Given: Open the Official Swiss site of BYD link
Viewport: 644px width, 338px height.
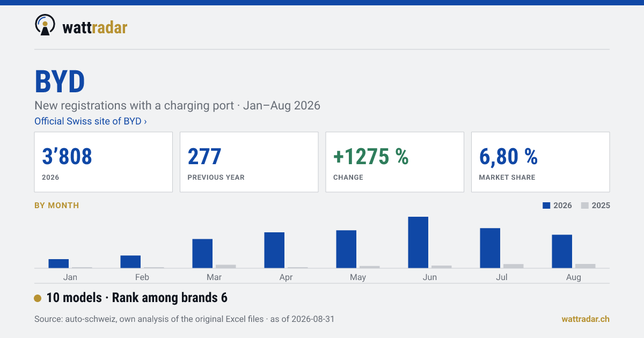Looking at the screenshot, I should coord(91,121).
